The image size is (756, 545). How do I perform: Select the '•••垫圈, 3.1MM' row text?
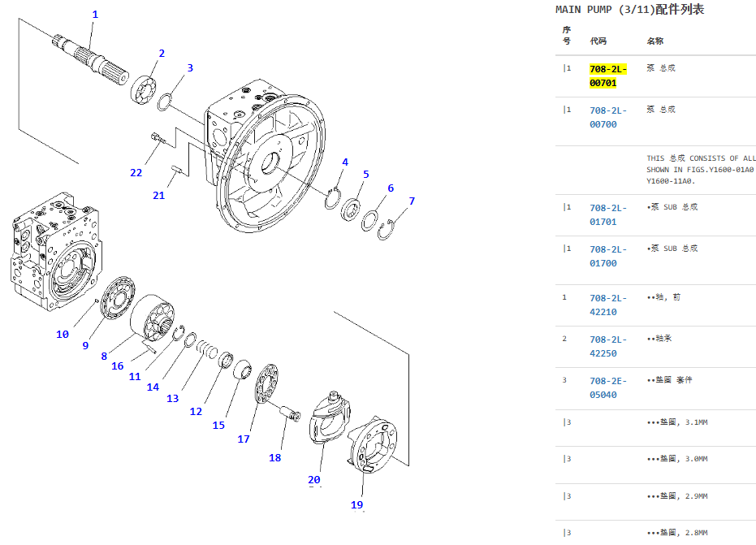(677, 422)
